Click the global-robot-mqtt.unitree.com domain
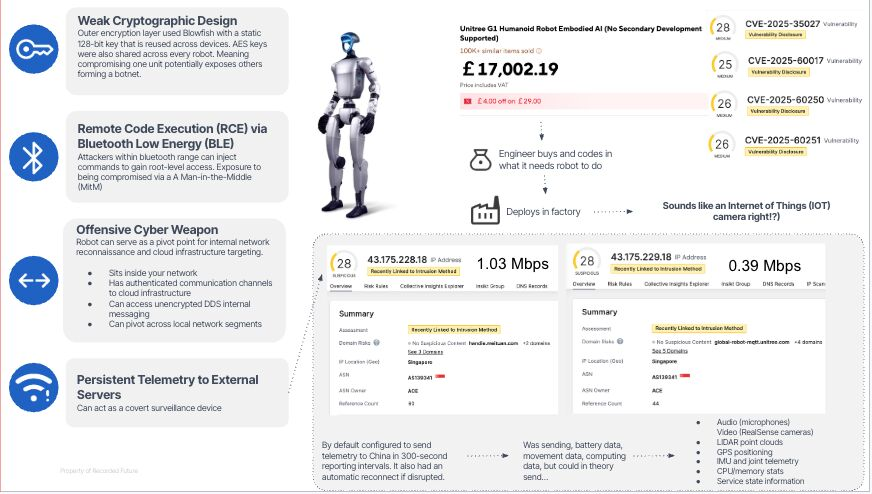The image size is (872, 494). (751, 342)
